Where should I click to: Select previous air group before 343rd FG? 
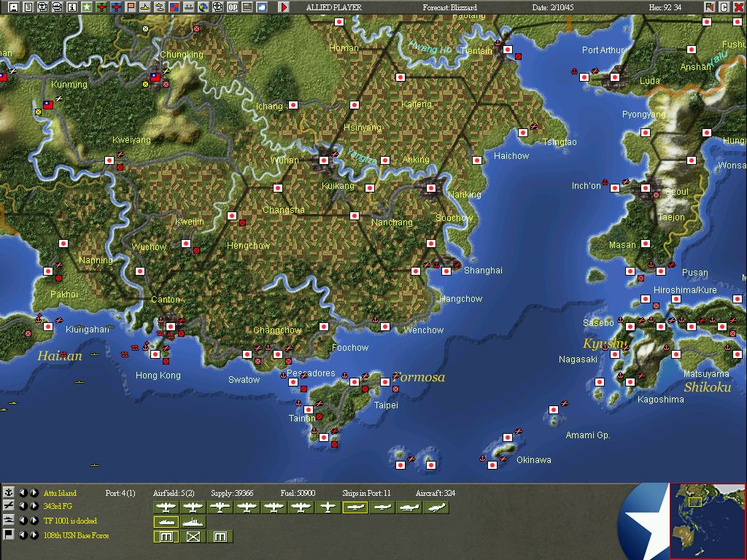click(22, 506)
